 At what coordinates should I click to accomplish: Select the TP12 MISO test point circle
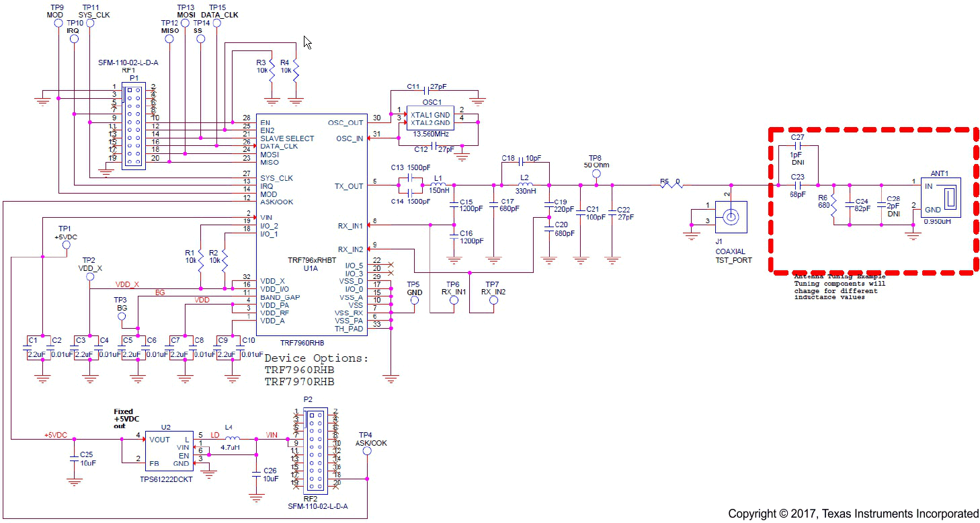[x=169, y=39]
